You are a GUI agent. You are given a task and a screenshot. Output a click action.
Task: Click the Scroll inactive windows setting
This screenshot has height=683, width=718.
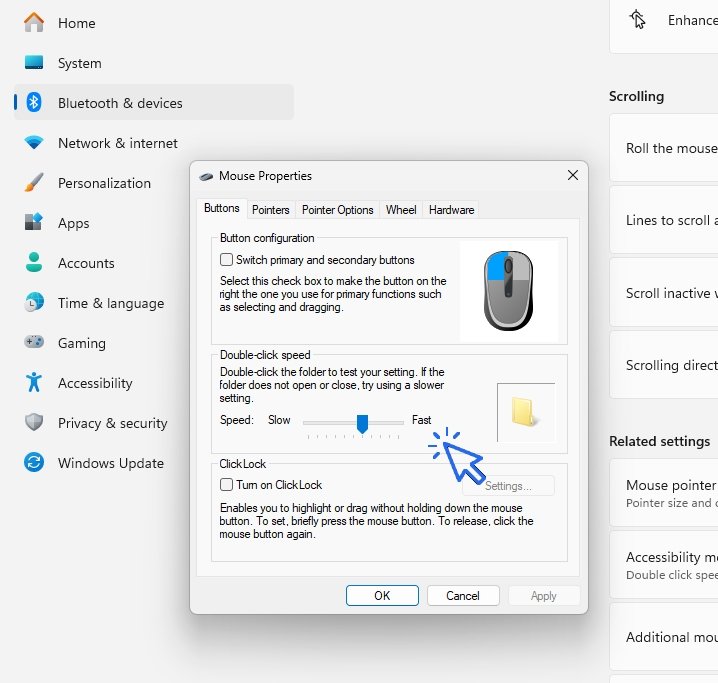coord(664,293)
